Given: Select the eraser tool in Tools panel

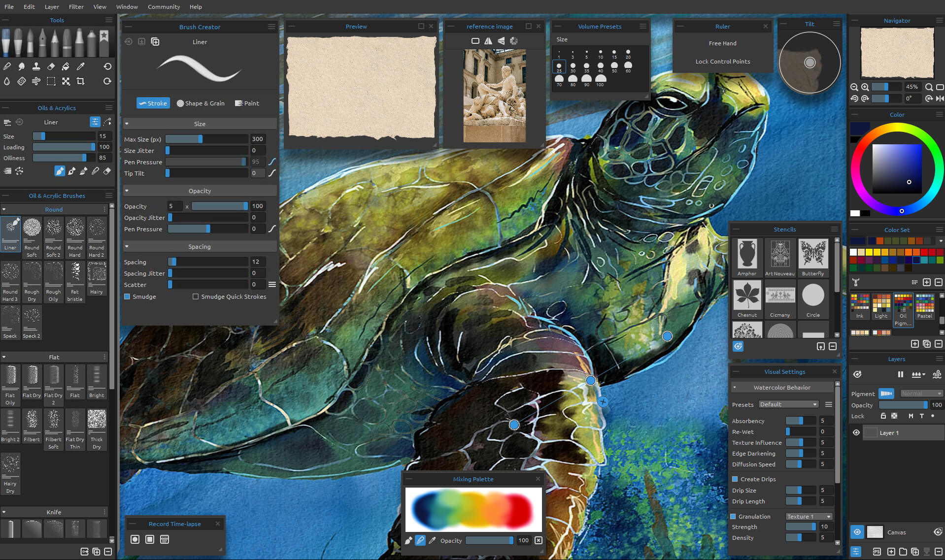Looking at the screenshot, I should [51, 66].
